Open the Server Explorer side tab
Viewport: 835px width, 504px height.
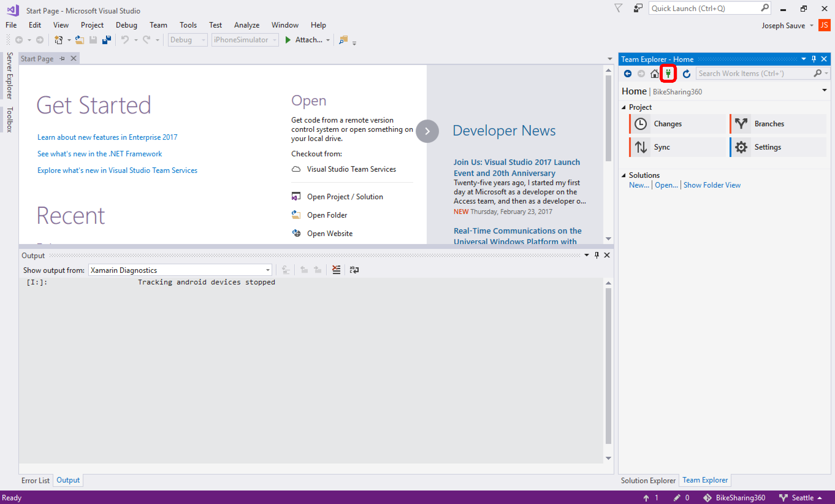pos(10,76)
